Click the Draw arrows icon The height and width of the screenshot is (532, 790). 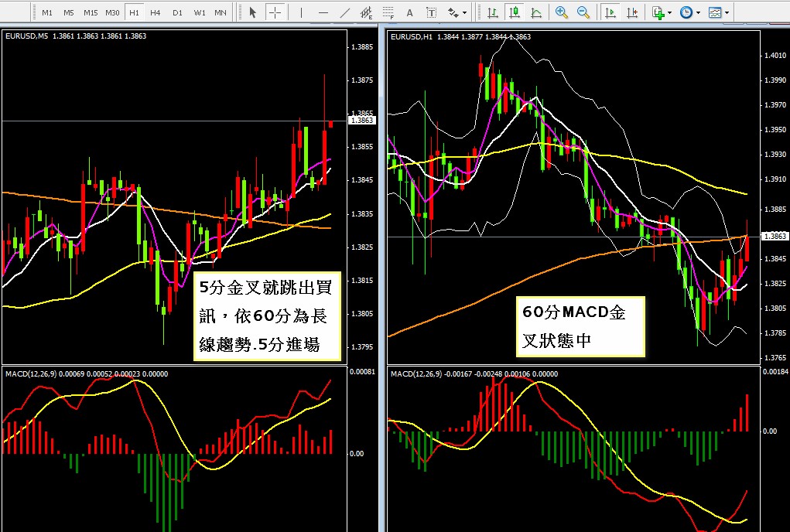pyautogui.click(x=453, y=12)
